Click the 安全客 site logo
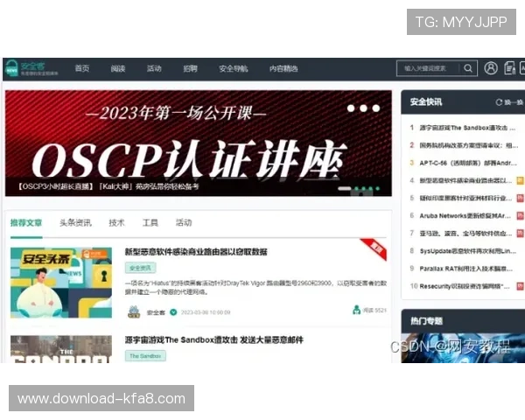 pos(31,68)
